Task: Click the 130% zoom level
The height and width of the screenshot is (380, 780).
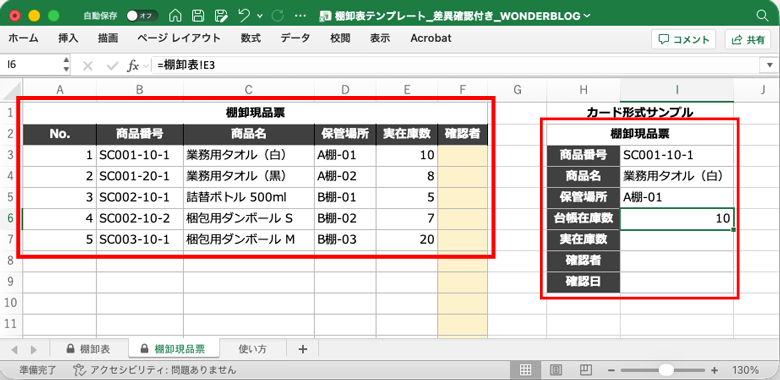Action: (745, 371)
